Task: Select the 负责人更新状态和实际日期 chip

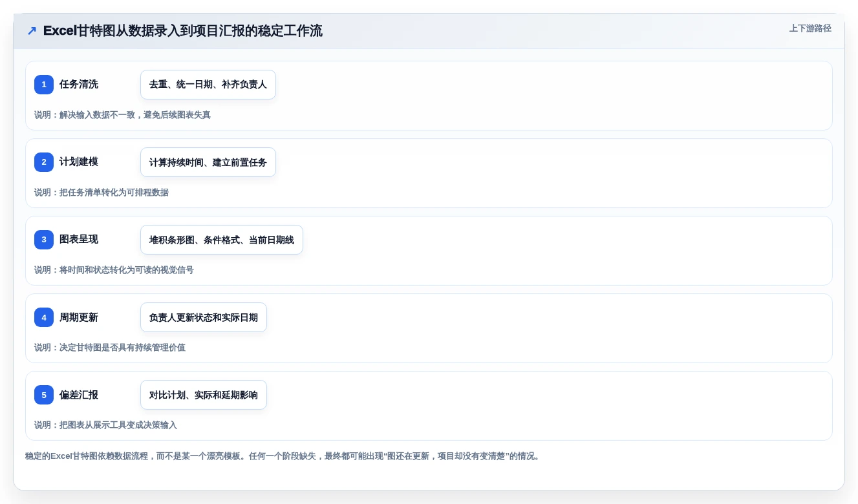Action: pos(204,317)
